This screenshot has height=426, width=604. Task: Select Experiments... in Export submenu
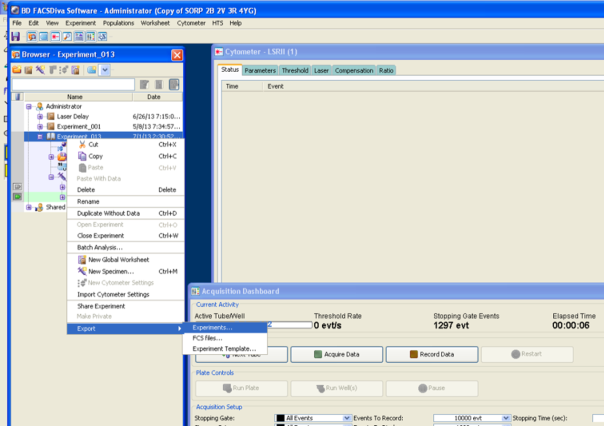pyautogui.click(x=213, y=327)
